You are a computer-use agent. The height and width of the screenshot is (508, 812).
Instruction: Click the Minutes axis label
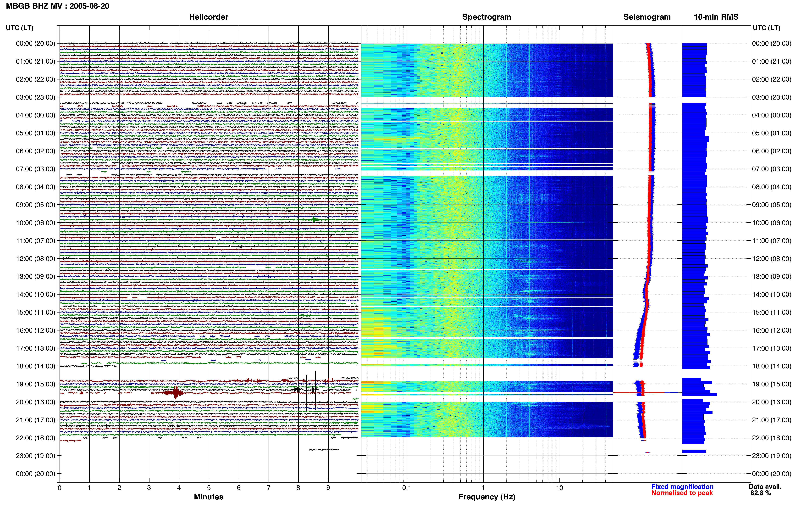point(209,497)
